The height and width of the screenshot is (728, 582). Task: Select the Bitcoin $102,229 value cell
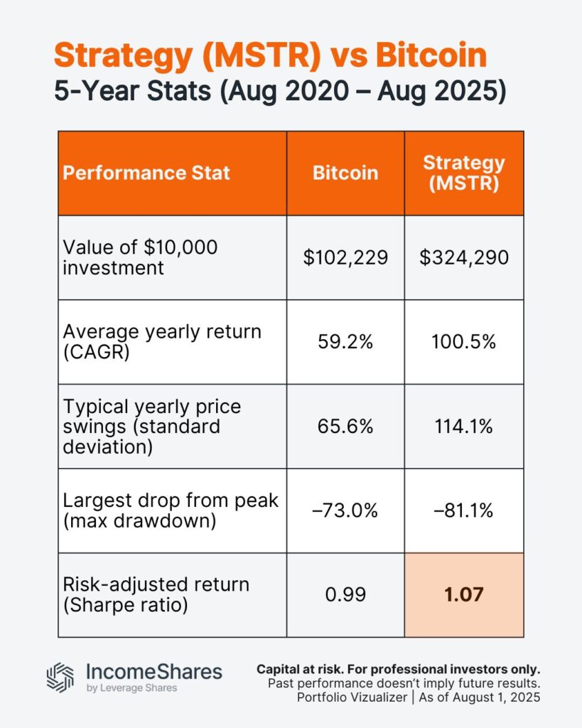click(x=345, y=257)
